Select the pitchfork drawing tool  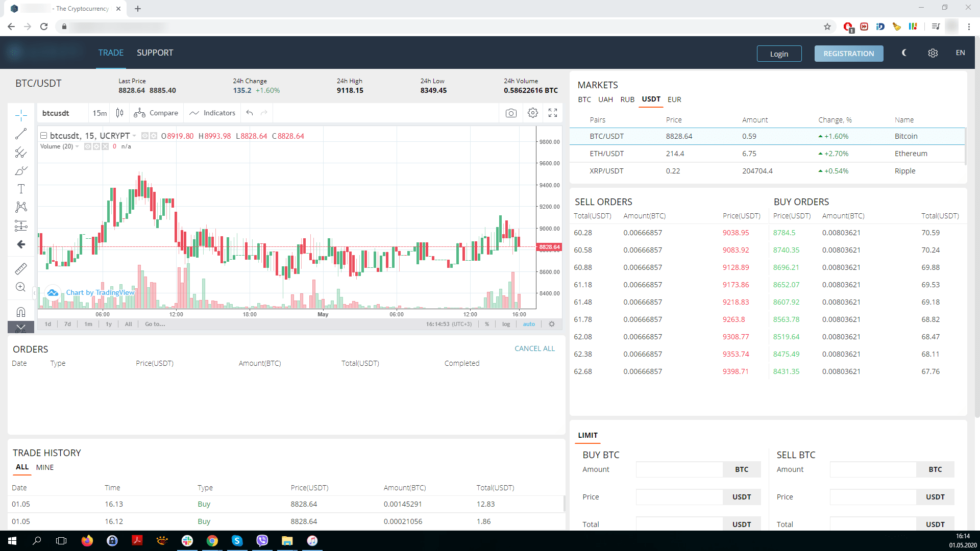(21, 152)
